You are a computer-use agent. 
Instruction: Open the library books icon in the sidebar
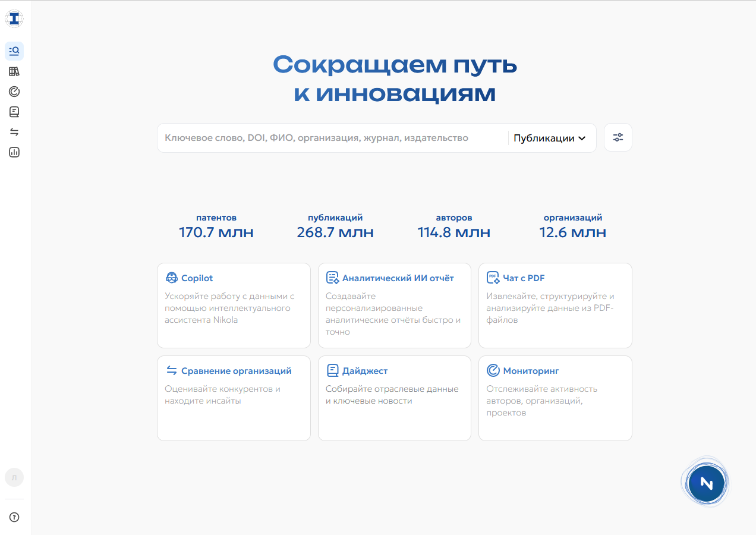(14, 71)
